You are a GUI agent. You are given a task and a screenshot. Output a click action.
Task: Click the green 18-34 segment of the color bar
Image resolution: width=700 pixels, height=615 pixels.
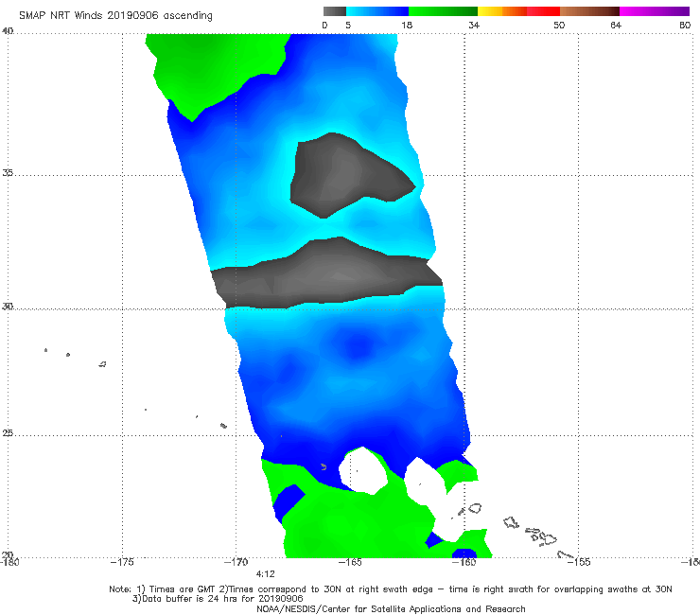pyautogui.click(x=443, y=11)
